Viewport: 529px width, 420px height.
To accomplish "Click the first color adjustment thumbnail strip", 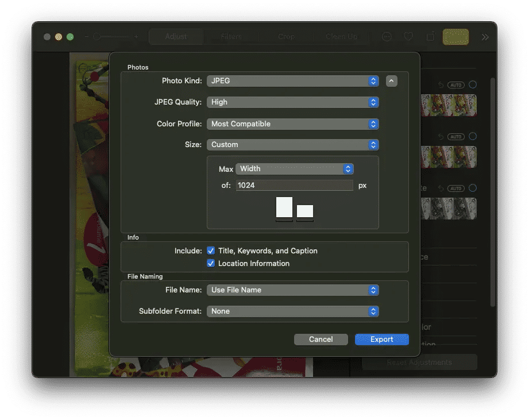I will pyautogui.click(x=449, y=105).
